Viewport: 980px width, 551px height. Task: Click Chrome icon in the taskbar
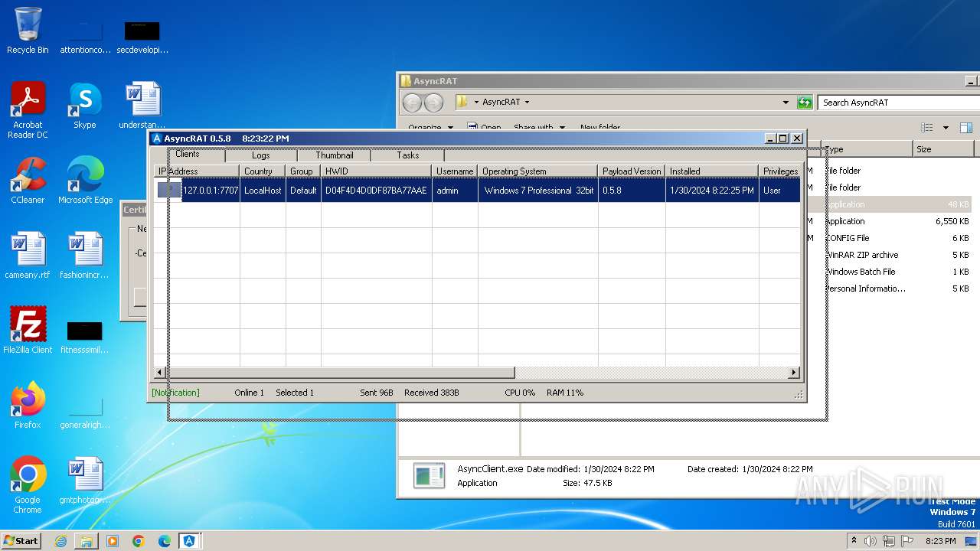pos(139,541)
